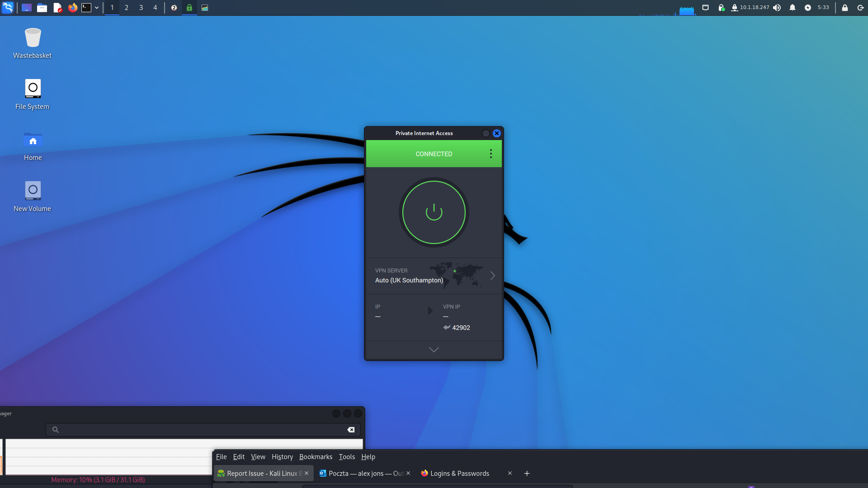Viewport: 868px width, 488px height.
Task: Open Firefox from the top panel
Action: [72, 8]
